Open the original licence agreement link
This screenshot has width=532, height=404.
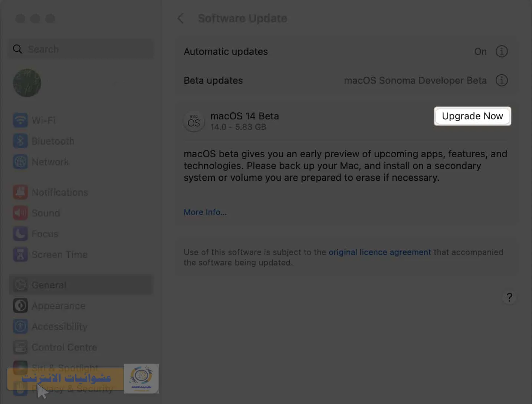pos(380,252)
